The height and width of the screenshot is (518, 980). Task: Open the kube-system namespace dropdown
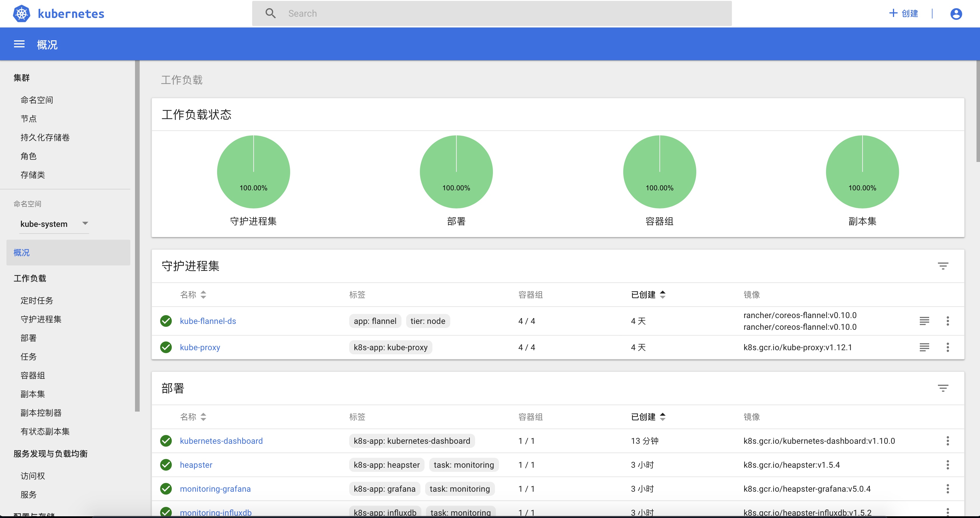(x=54, y=224)
